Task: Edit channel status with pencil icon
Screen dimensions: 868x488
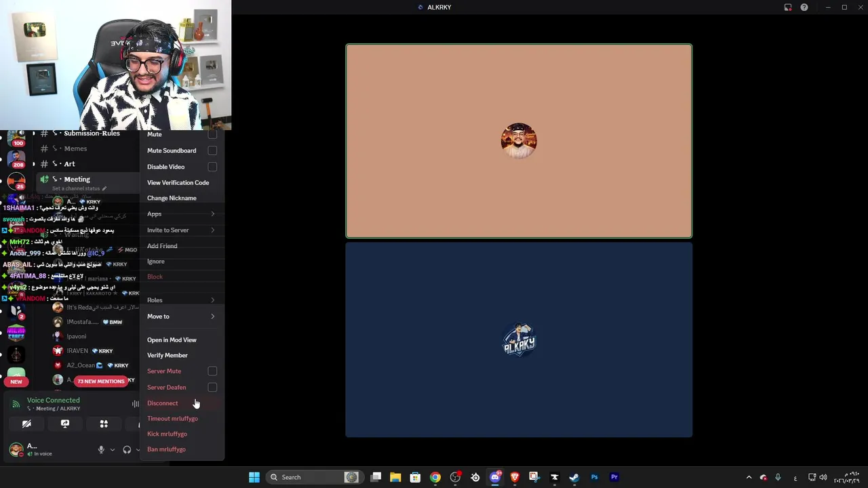Action: pos(104,188)
